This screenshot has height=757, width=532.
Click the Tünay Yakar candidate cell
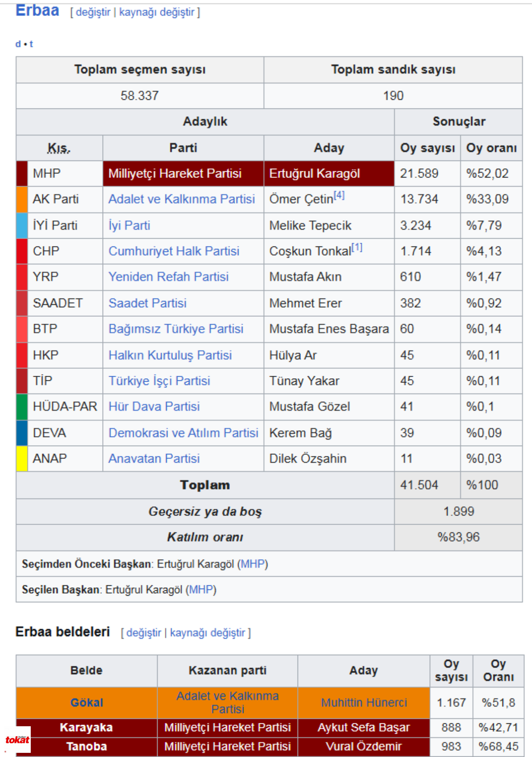tap(329, 381)
